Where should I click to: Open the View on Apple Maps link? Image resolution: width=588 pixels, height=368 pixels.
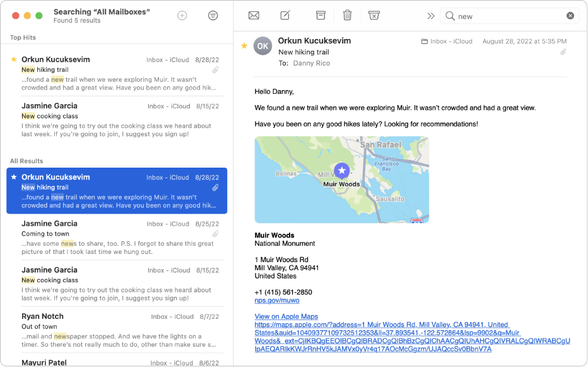pos(285,316)
